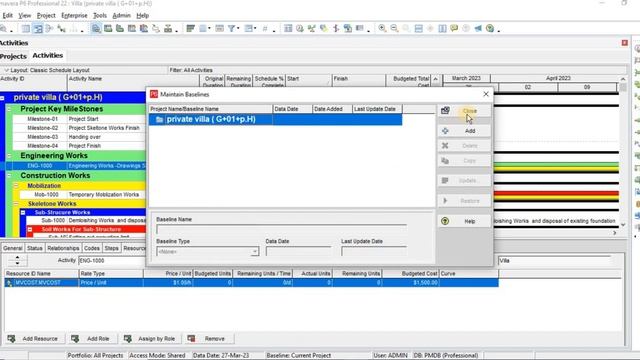Collapse the private villa project group

(x=2, y=98)
